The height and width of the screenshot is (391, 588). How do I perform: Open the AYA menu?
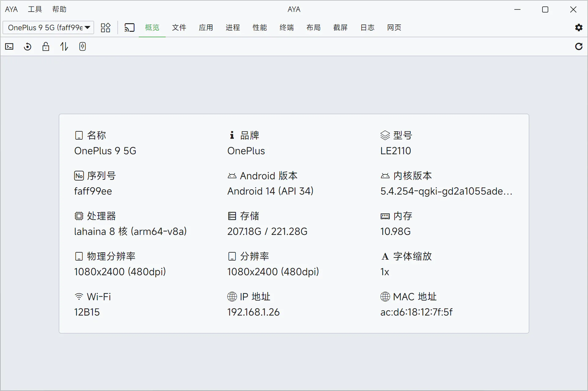point(11,9)
